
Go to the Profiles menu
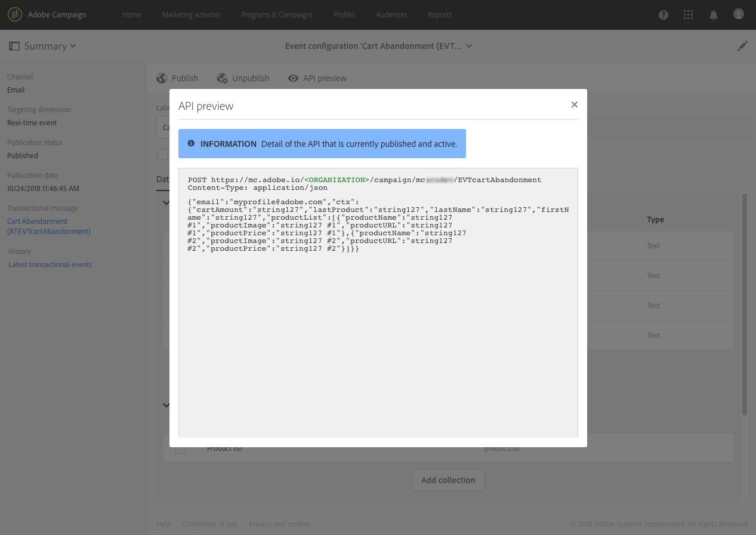click(x=344, y=15)
